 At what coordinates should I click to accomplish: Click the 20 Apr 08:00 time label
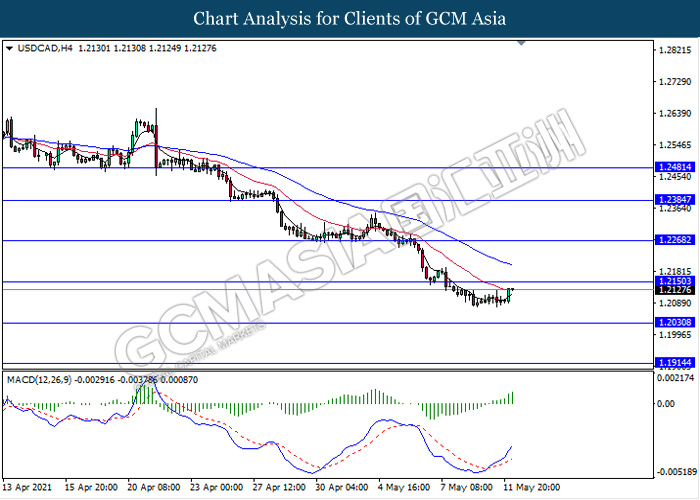[x=154, y=487]
